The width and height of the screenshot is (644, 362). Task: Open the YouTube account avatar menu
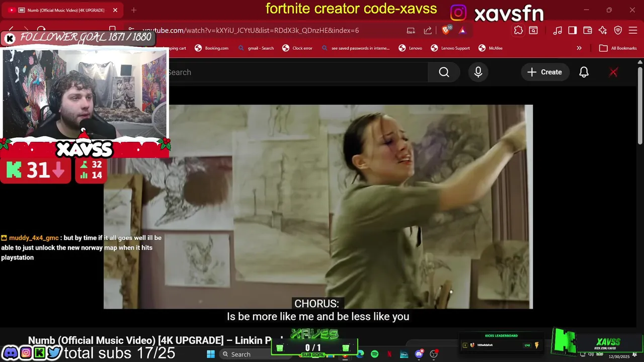click(613, 72)
